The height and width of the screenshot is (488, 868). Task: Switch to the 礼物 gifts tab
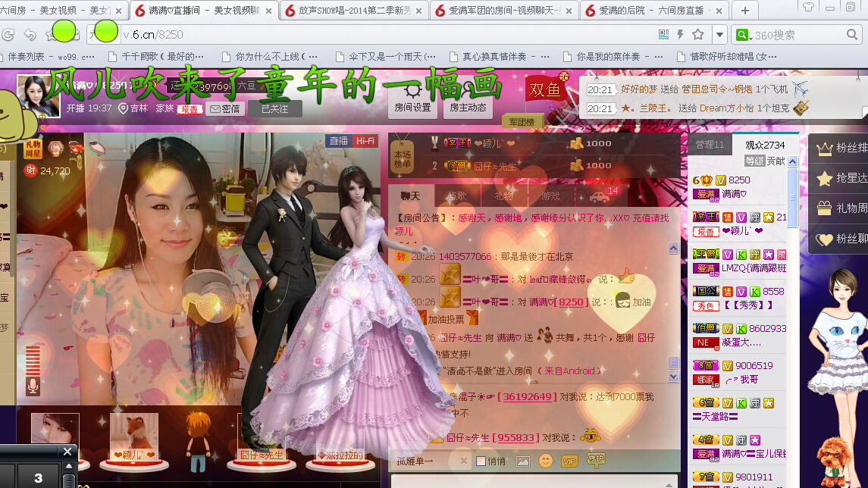[504, 196]
